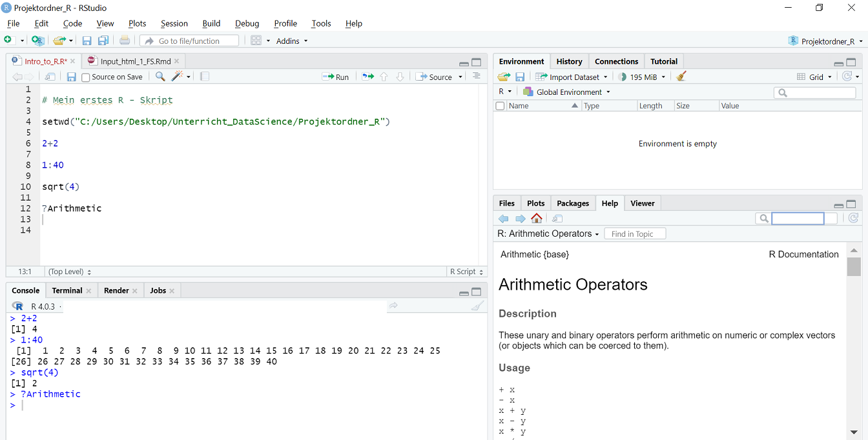Tick the select-all checkbox beside the Name column
Viewport: 868px width, 440px height.
(x=500, y=106)
